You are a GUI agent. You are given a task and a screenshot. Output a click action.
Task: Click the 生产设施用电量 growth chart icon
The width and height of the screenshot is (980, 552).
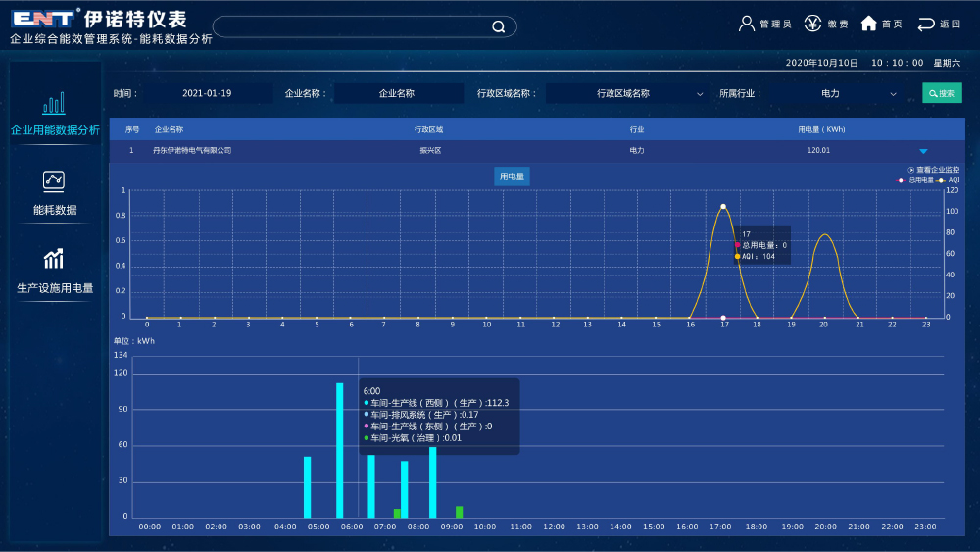click(54, 259)
